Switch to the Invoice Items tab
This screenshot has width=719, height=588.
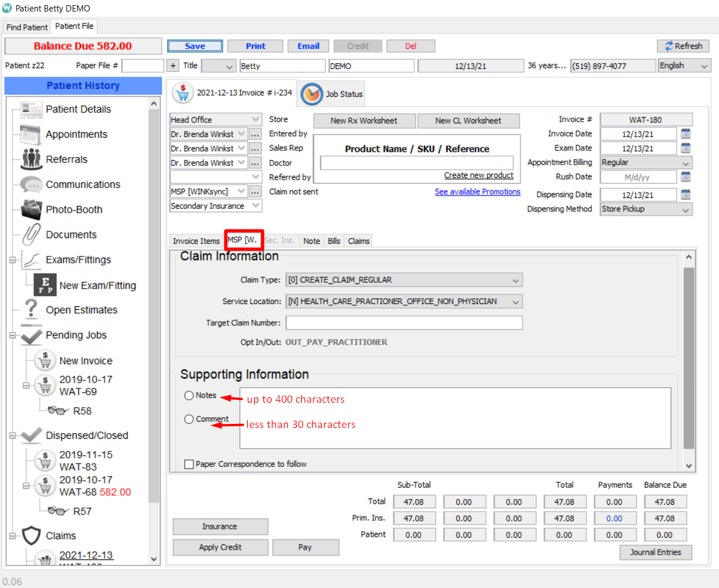coord(196,241)
